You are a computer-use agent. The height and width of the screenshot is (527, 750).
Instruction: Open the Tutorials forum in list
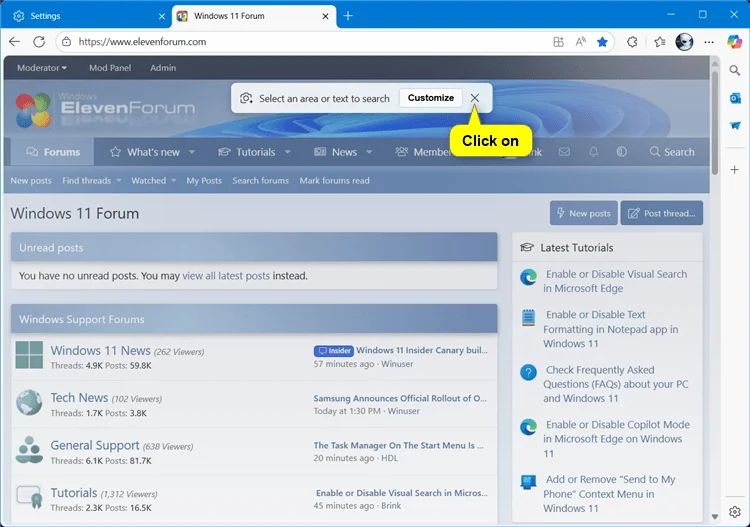click(x=74, y=493)
